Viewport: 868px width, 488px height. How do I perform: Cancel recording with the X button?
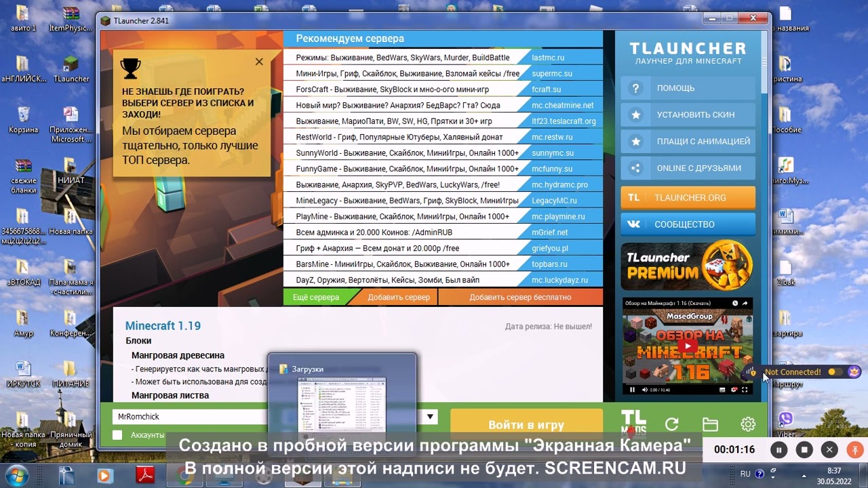tap(829, 449)
